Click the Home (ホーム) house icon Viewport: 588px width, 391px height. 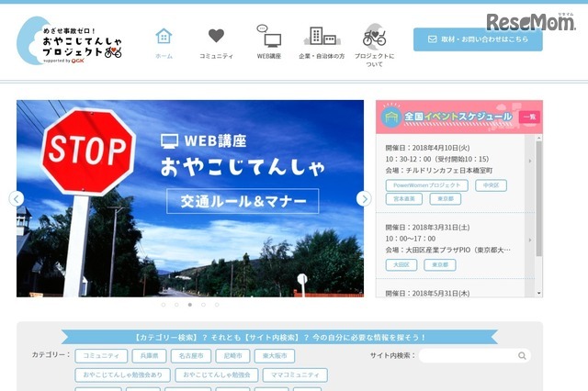pos(164,37)
